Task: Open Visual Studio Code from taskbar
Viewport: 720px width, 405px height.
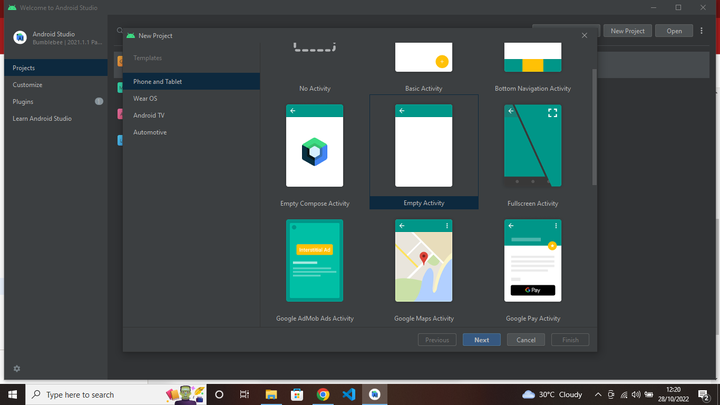Action: pos(349,394)
